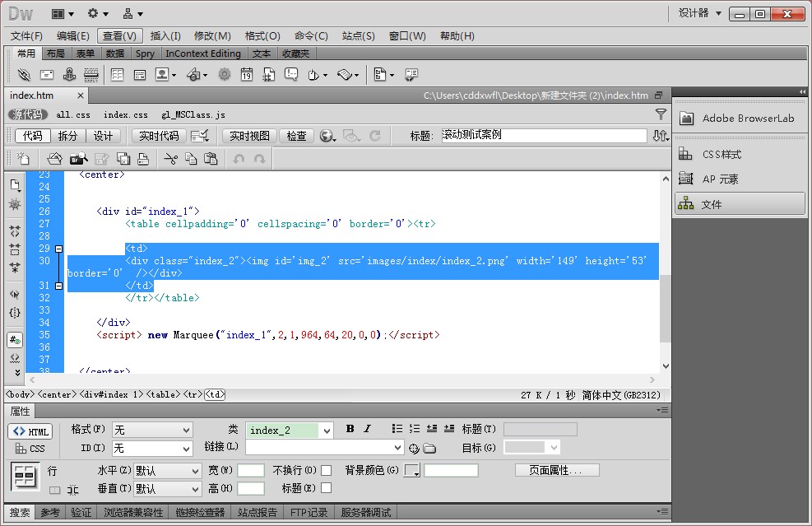
Task: Toggle the line numbers icon
Action: 15,340
